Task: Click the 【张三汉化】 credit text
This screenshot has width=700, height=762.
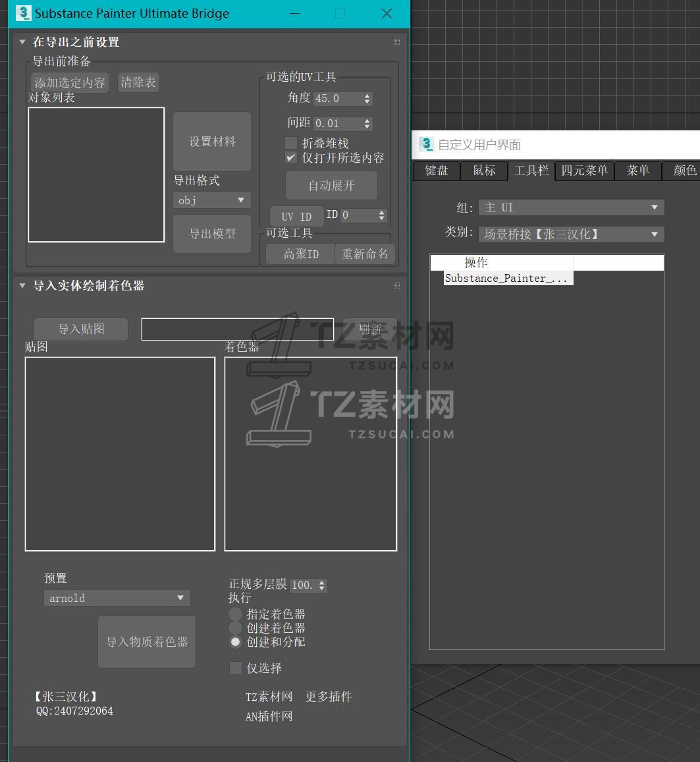Action: pos(66,696)
